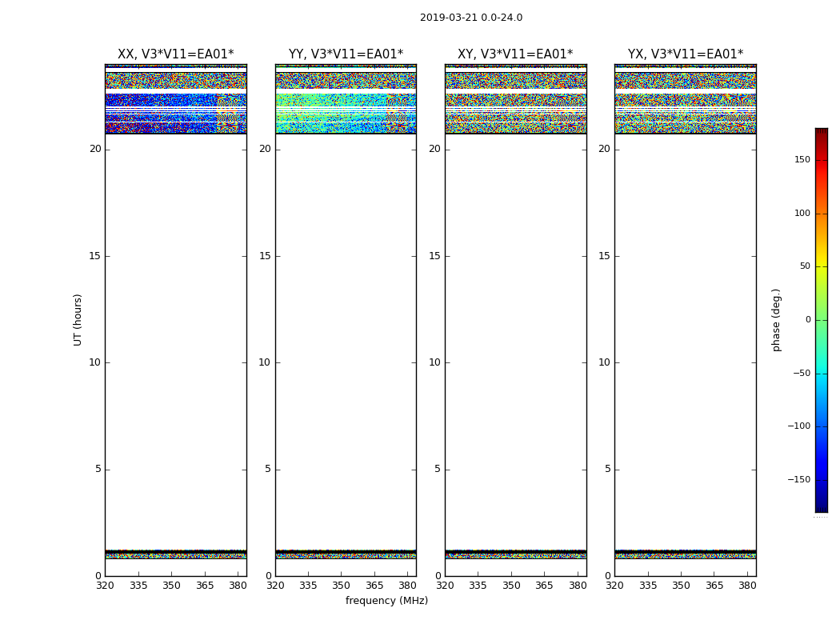Screen dimensions: 840x640
Task: Click the XY plot x-axis tick 335
Action: click(x=478, y=586)
